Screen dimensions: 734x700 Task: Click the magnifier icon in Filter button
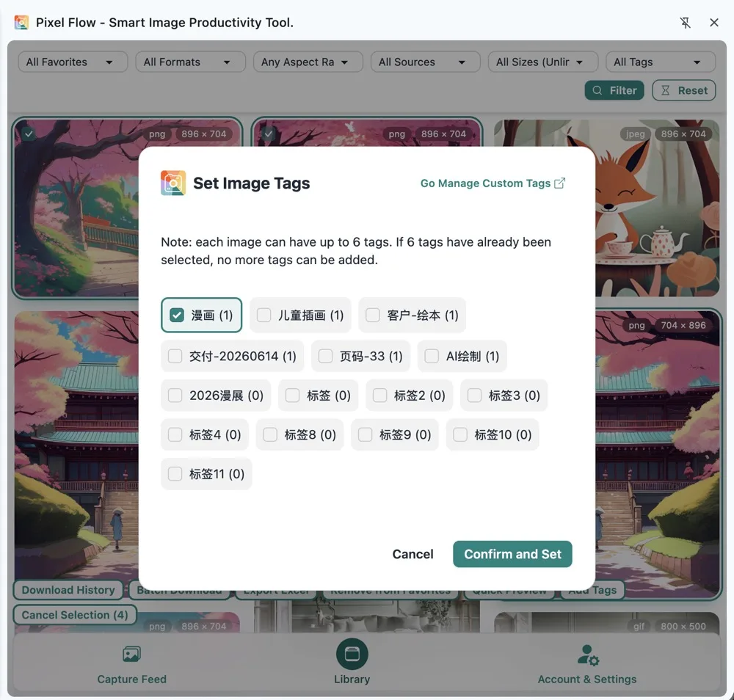(597, 90)
